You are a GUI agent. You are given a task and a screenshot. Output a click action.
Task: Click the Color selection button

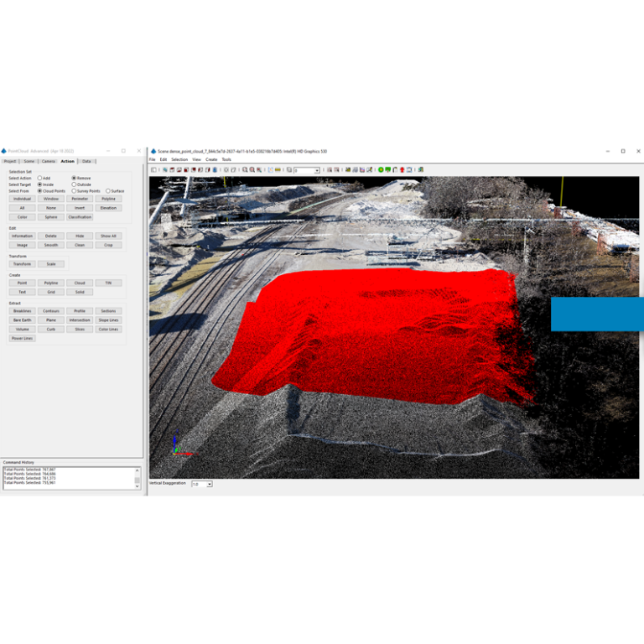(23, 217)
